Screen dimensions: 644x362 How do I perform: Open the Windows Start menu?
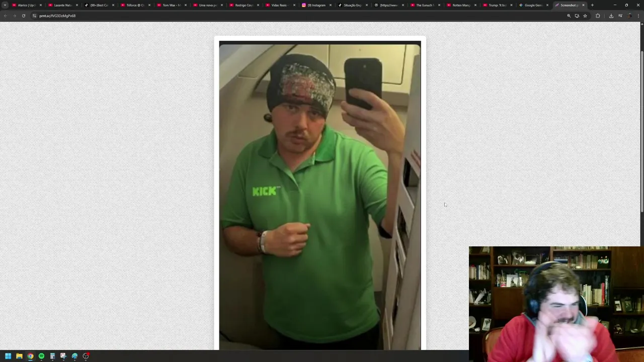pyautogui.click(x=8, y=356)
